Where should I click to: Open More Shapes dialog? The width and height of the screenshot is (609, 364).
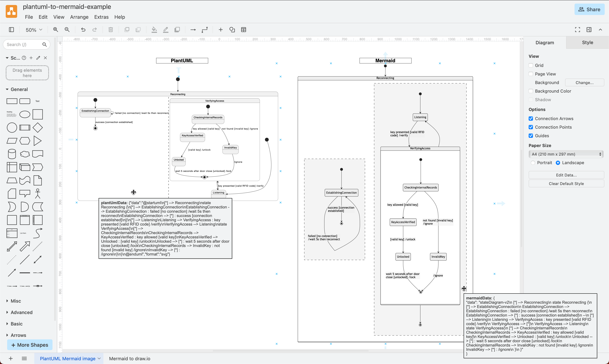30,345
